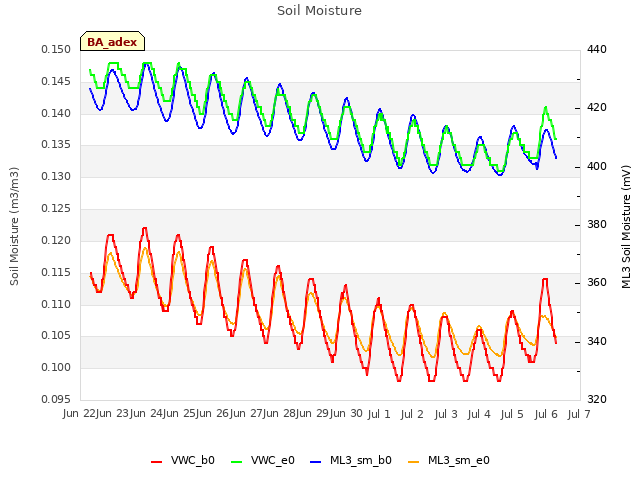
Task: Click the 440 right axis tick label
Action: click(x=597, y=49)
